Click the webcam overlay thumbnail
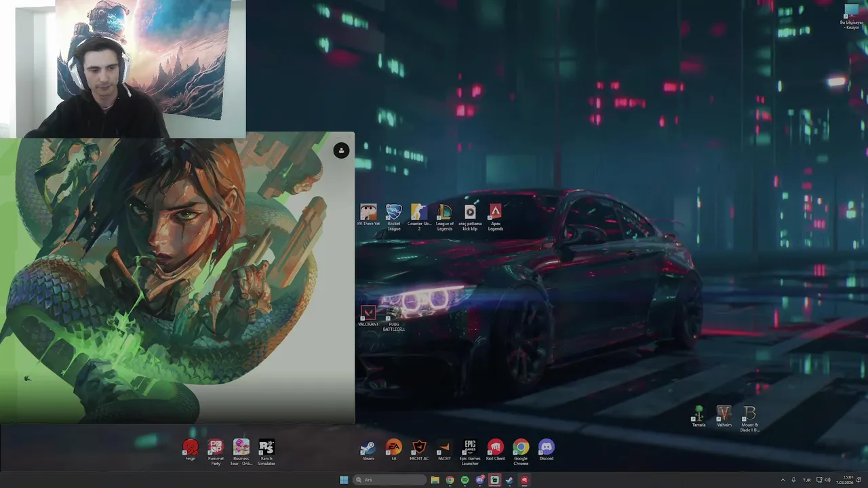The width and height of the screenshot is (868, 488). [123, 68]
